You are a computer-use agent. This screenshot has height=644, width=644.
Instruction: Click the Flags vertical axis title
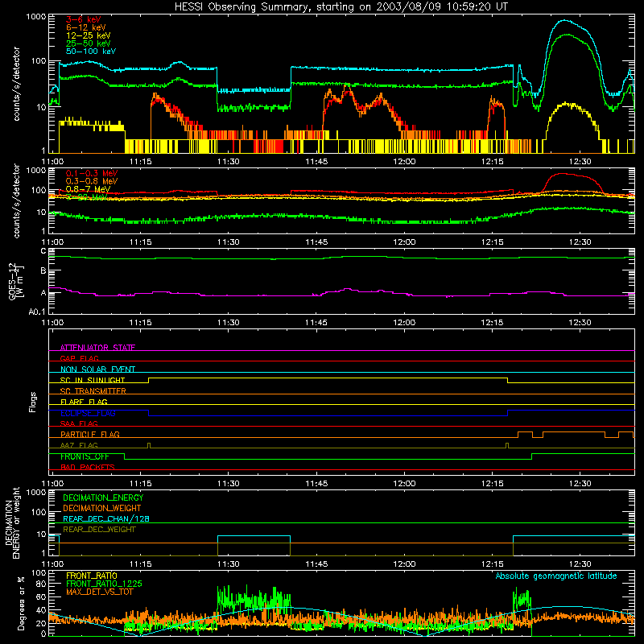coord(33,402)
